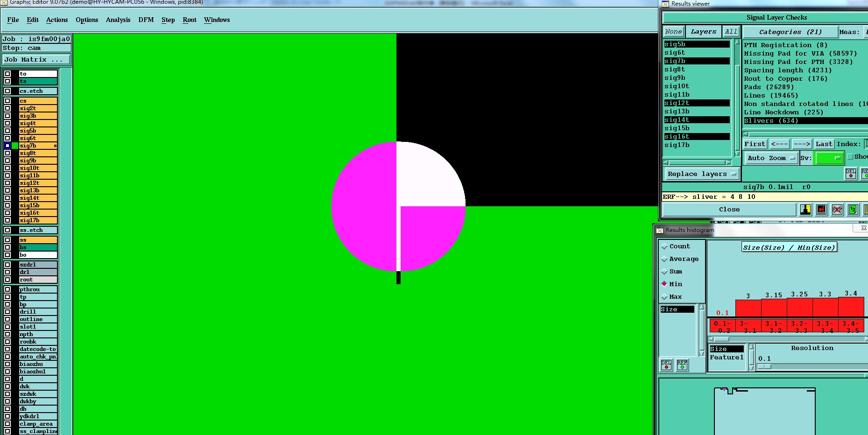
Task: Click the DEL icon in the Results histogram
Action: tap(666, 365)
